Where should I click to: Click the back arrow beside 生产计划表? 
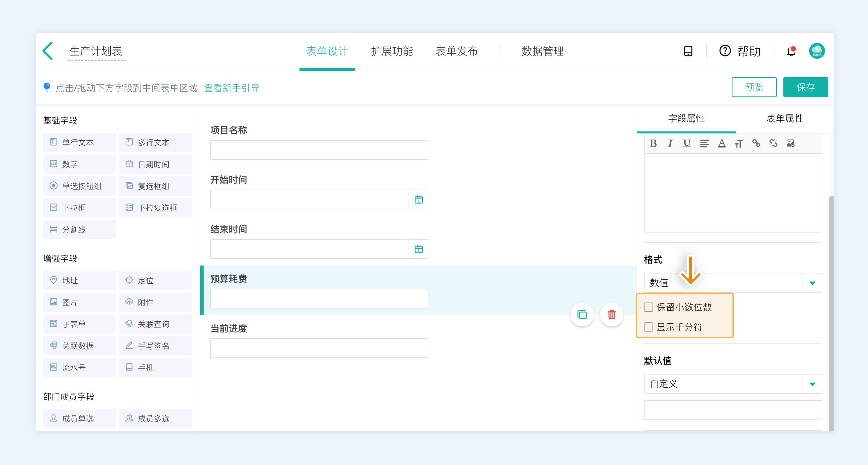click(48, 51)
